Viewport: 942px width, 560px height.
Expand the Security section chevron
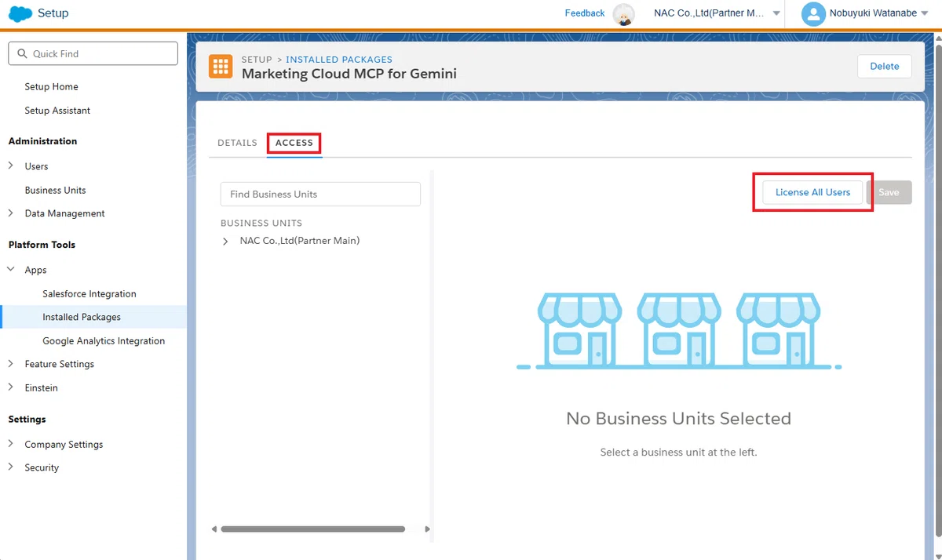[x=11, y=467]
